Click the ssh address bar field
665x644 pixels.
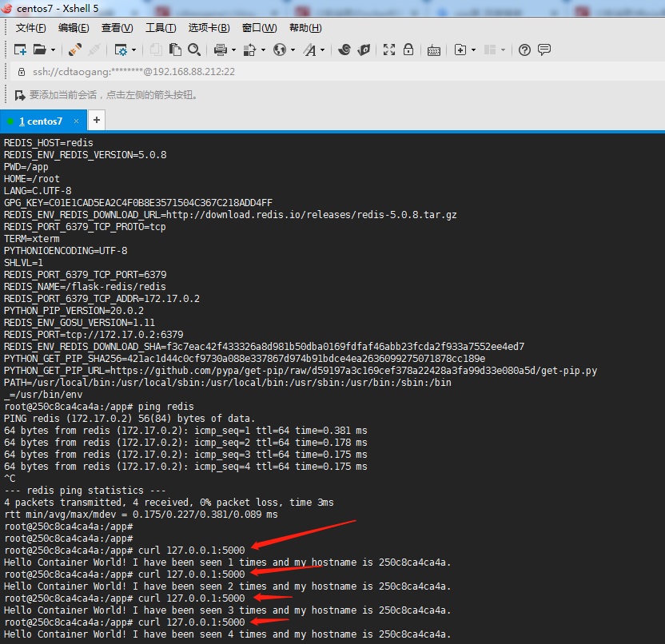click(x=338, y=72)
